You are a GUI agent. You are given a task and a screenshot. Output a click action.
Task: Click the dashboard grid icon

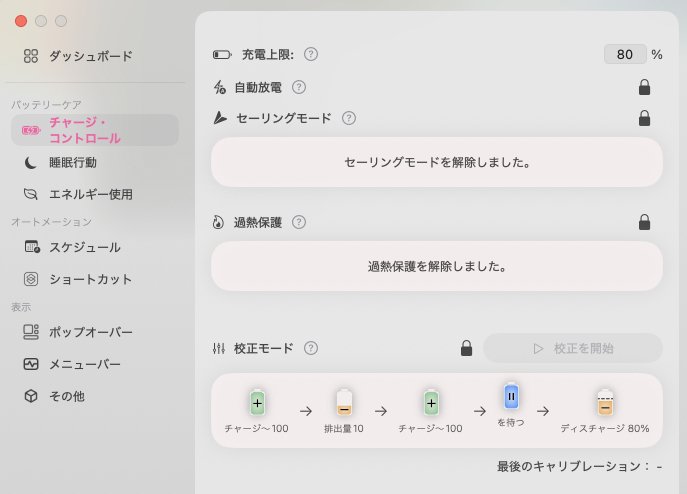pyautogui.click(x=31, y=56)
